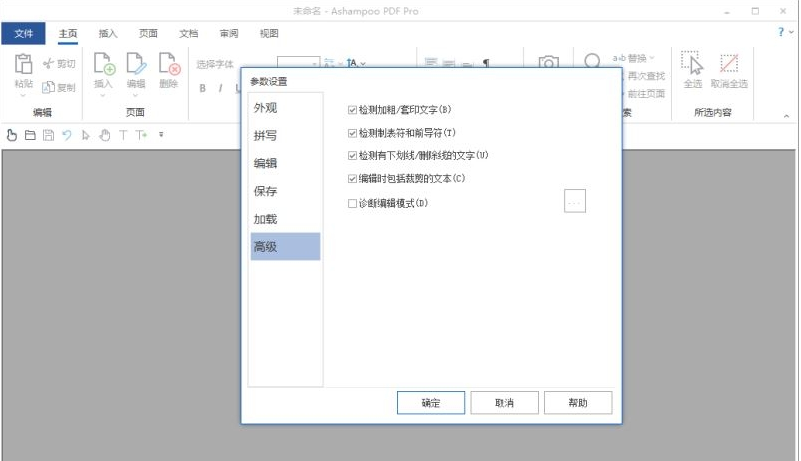This screenshot has height=461, width=801.
Task: Click the line-spacing (↕A) icon
Action: (x=351, y=63)
